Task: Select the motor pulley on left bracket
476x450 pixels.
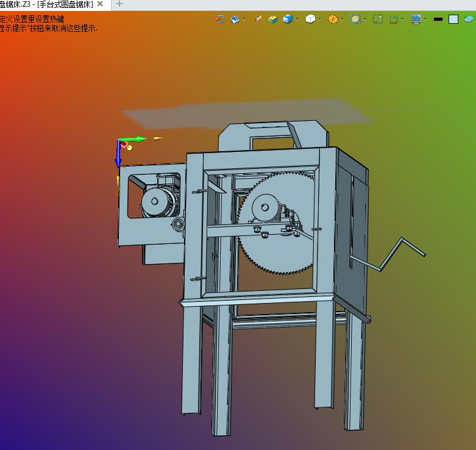Action: [154, 201]
